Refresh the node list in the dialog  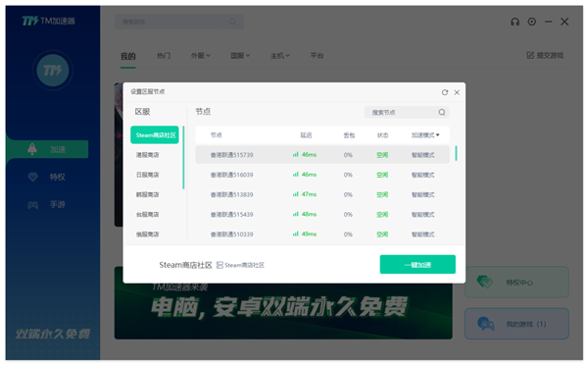[445, 92]
